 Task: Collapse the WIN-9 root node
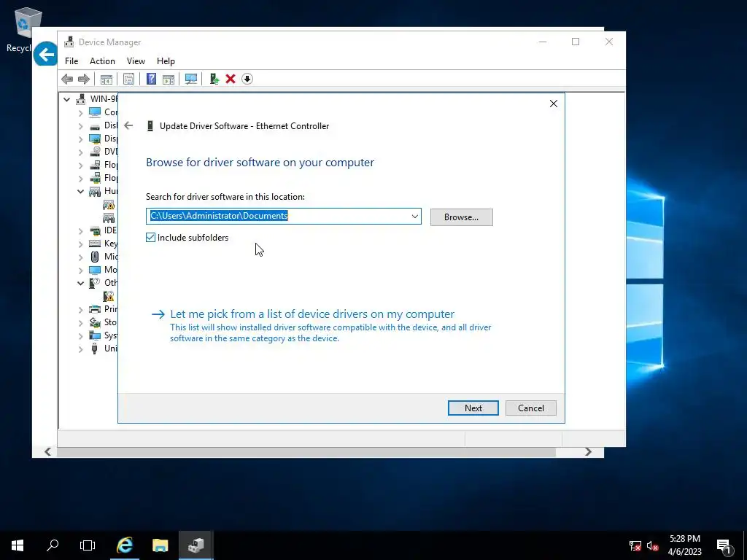click(66, 99)
